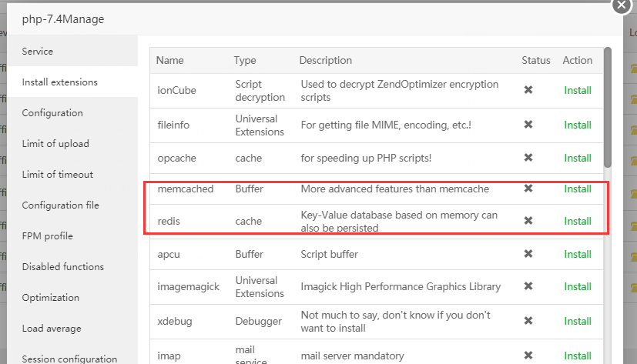Click the memcached status X icon
The image size is (637, 364).
(x=528, y=189)
